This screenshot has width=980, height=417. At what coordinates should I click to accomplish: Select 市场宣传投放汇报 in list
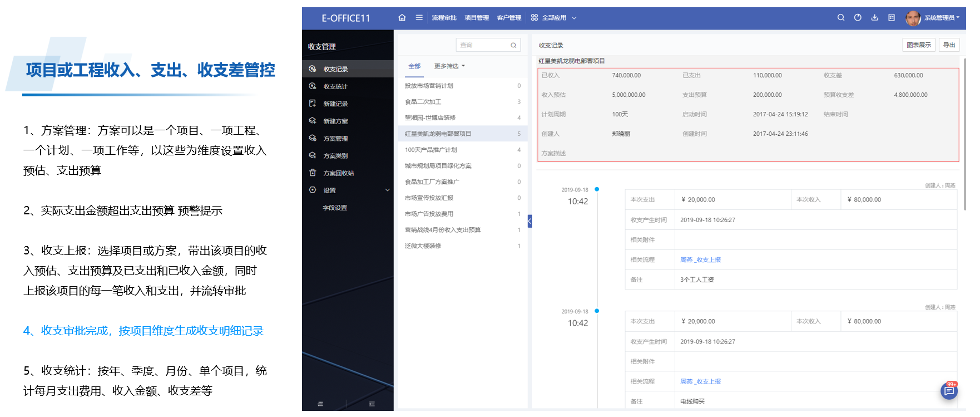click(x=463, y=198)
